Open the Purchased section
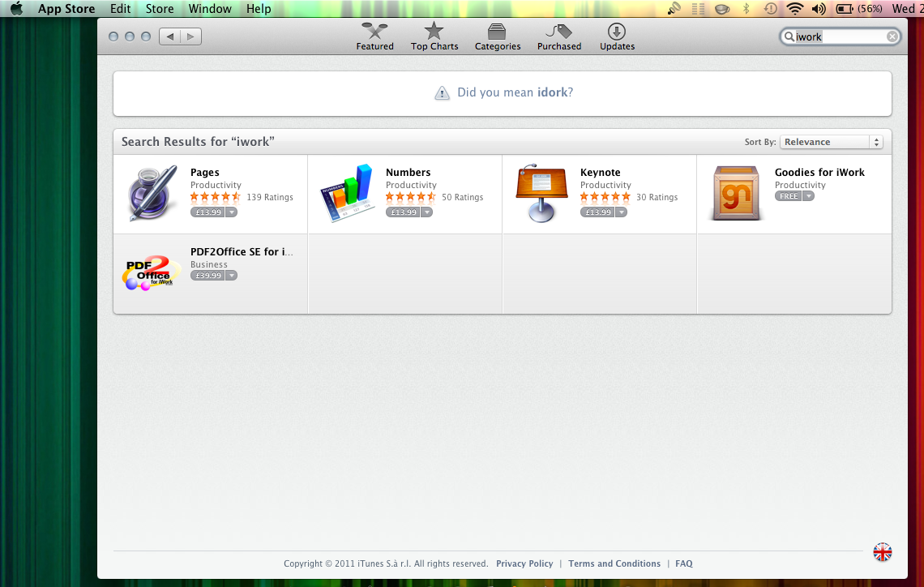 pyautogui.click(x=558, y=36)
